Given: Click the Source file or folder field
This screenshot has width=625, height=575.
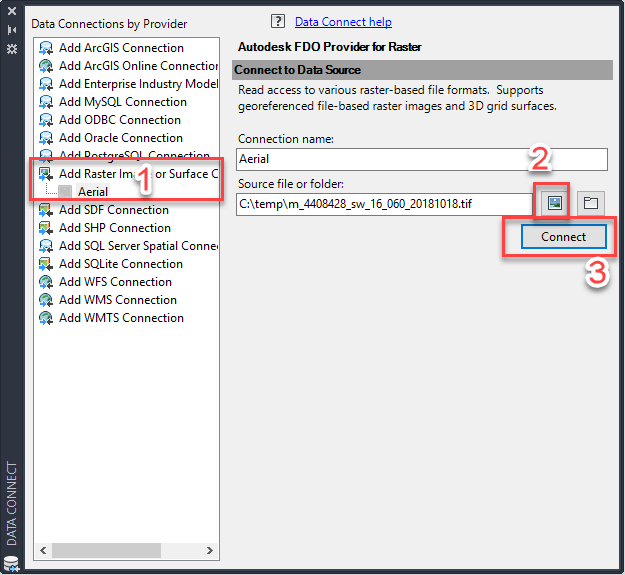Looking at the screenshot, I should pos(384,204).
